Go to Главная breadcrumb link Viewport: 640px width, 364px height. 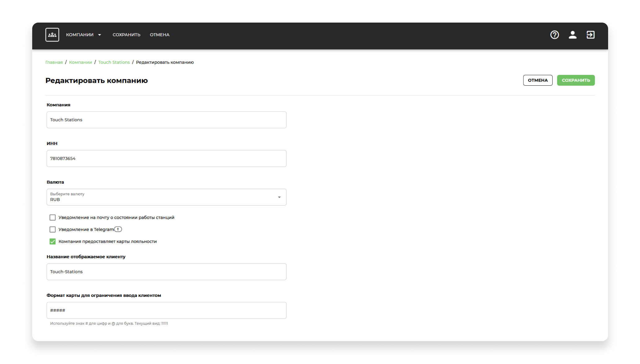pyautogui.click(x=54, y=62)
